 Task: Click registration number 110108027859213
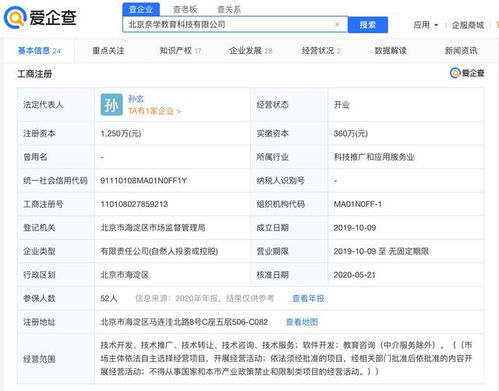(134, 204)
